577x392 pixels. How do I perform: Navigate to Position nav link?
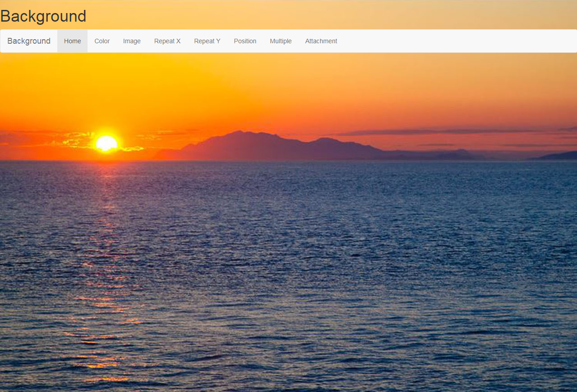pos(245,41)
